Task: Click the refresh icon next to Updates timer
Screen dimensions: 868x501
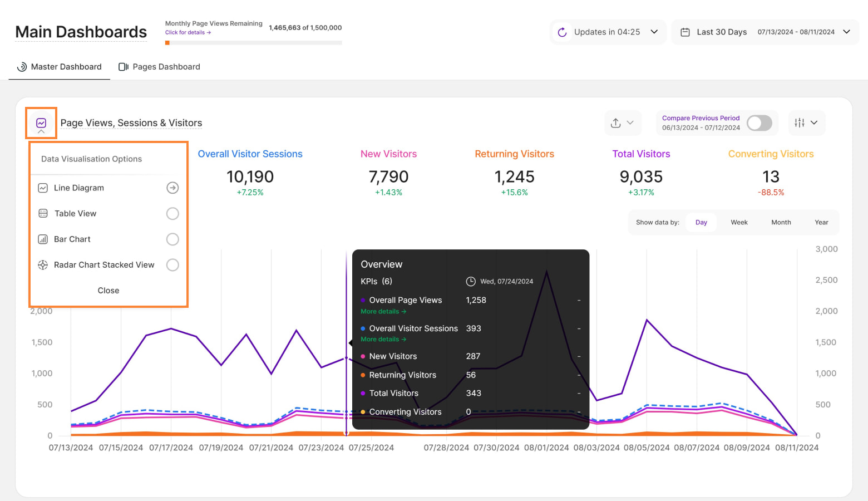Action: 562,32
